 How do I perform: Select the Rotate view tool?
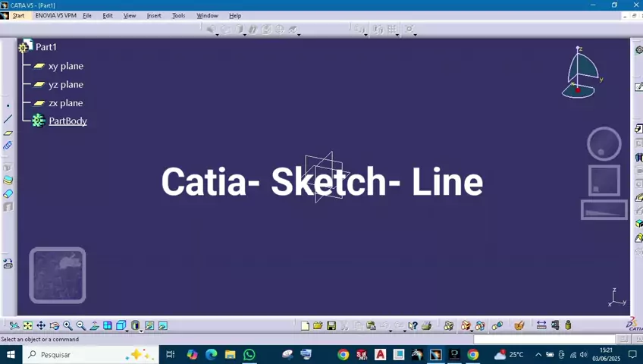point(54,325)
